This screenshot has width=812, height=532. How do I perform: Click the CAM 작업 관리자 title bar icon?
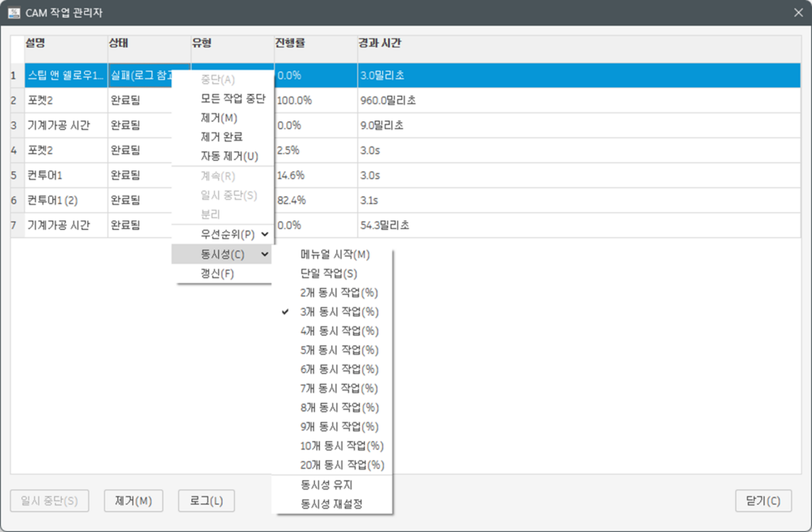click(14, 13)
